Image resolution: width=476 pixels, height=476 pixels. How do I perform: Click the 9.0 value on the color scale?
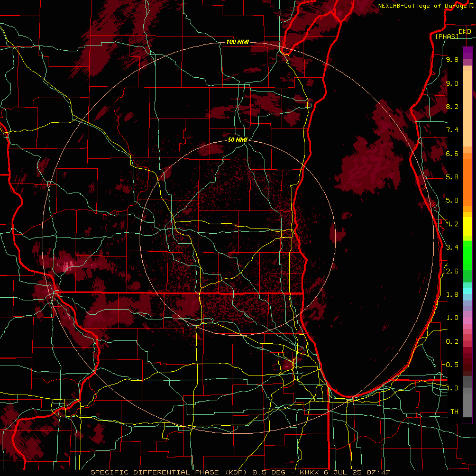(x=452, y=83)
